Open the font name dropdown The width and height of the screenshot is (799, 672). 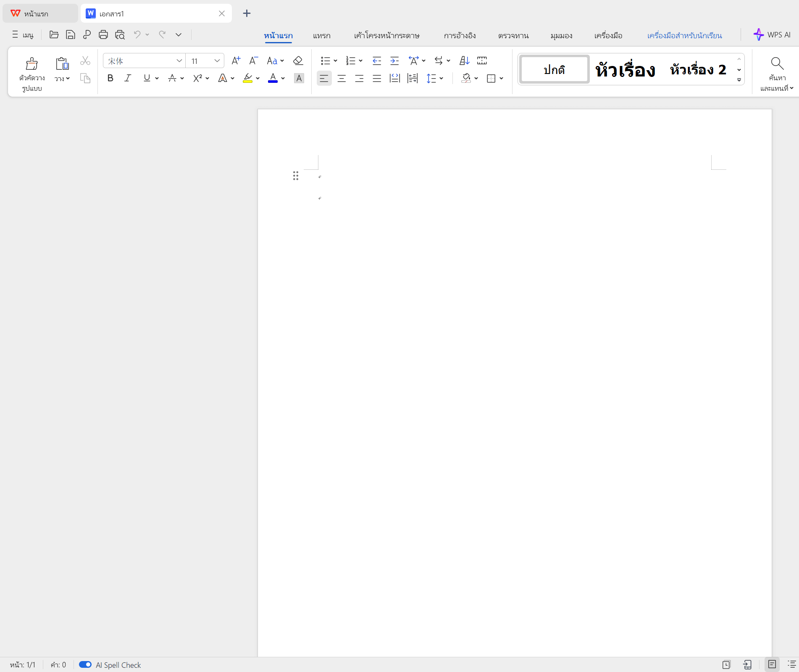coord(179,61)
